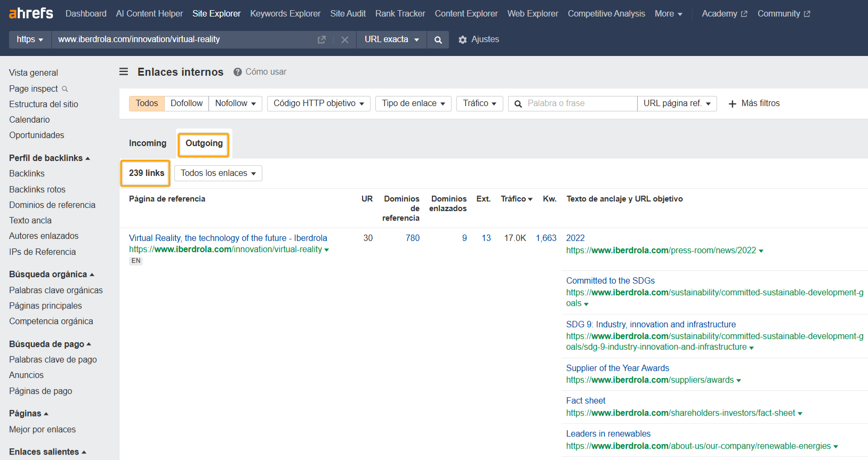Collapse Enlaces salientes section

pyautogui.click(x=47, y=452)
